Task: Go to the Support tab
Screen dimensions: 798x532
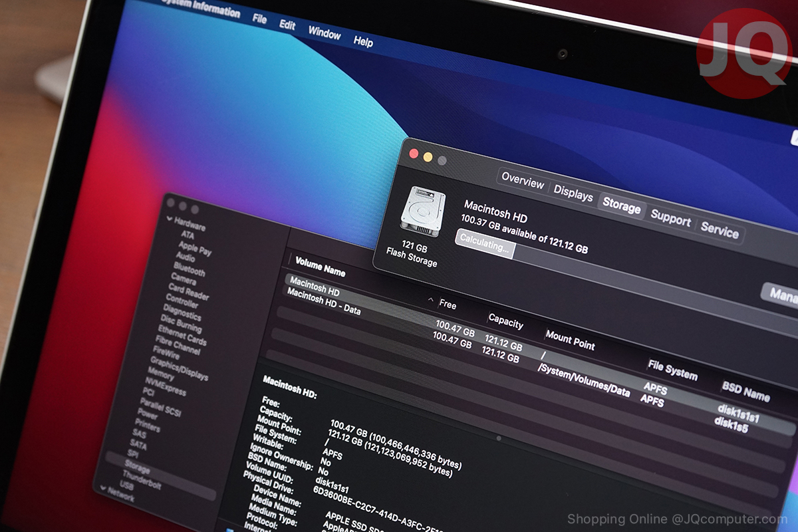Action: pyautogui.click(x=670, y=218)
